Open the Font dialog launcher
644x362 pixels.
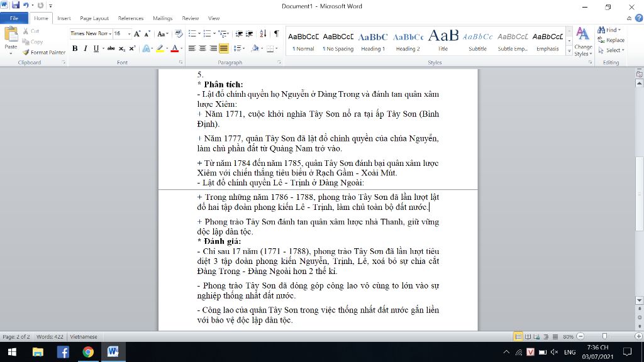(180, 62)
